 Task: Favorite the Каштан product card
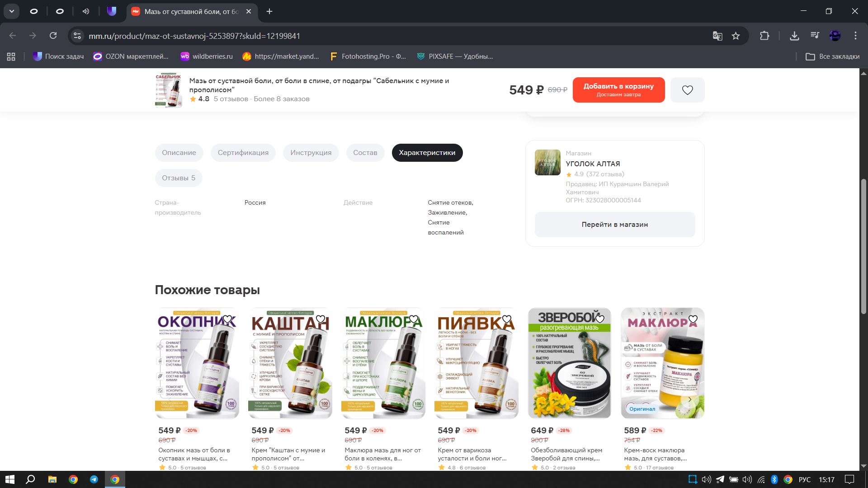point(321,319)
